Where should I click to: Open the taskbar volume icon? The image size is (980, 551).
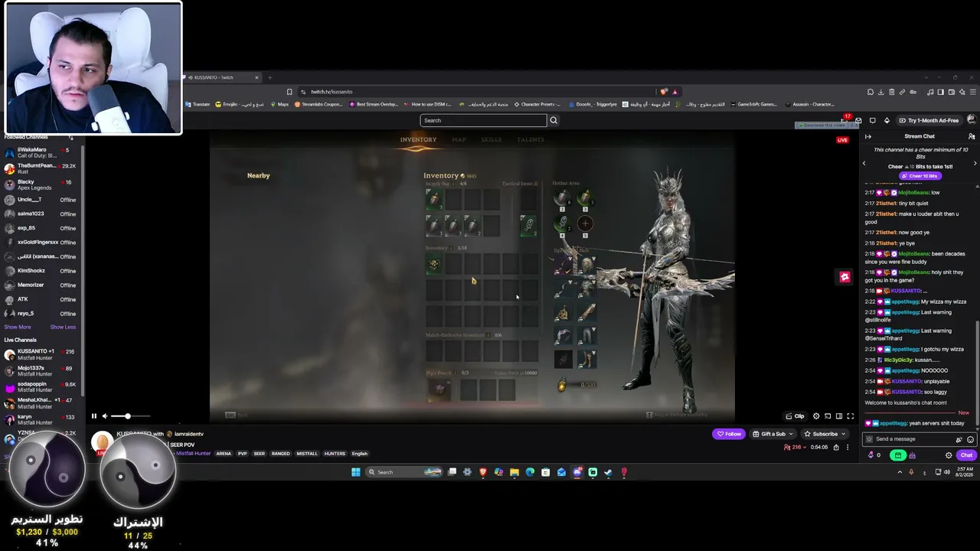pyautogui.click(x=947, y=472)
